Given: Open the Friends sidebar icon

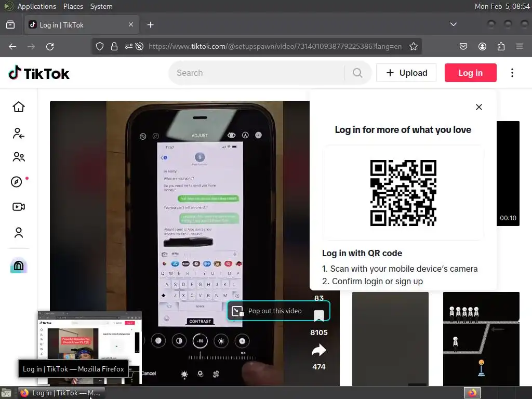Looking at the screenshot, I should coord(19,157).
